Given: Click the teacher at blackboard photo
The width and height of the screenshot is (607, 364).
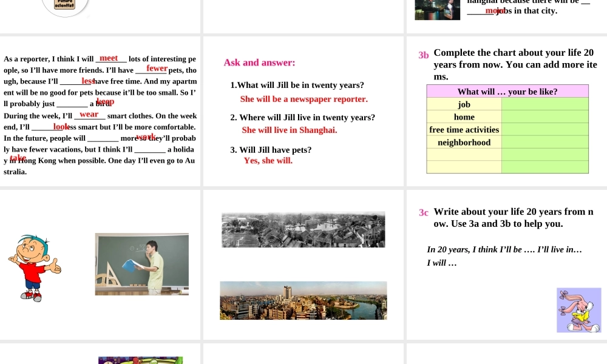Looking at the screenshot, I should (141, 264).
